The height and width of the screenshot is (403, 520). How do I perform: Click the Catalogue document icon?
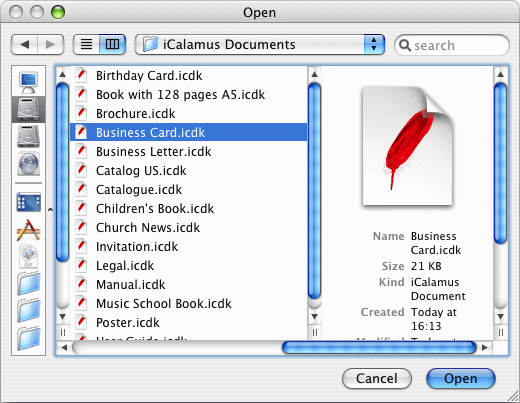[81, 189]
